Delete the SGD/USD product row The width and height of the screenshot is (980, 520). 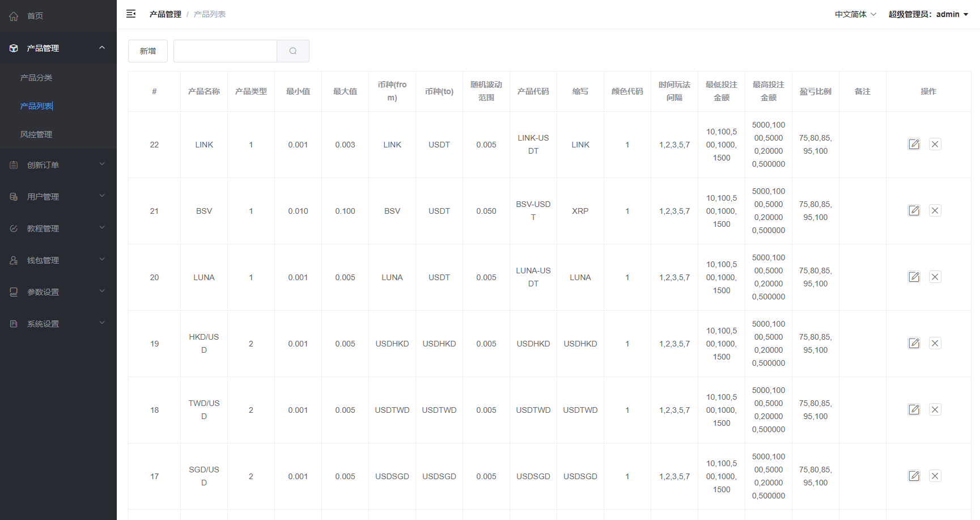point(935,476)
